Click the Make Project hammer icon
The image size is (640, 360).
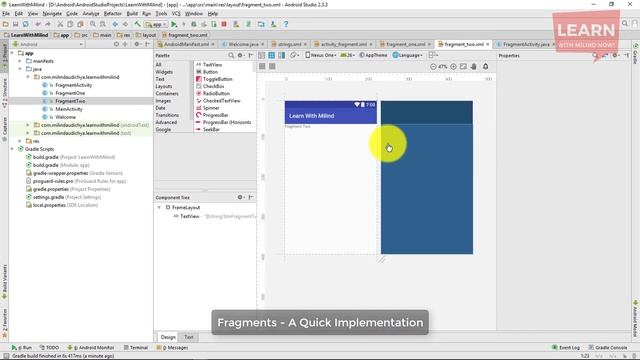click(x=138, y=24)
